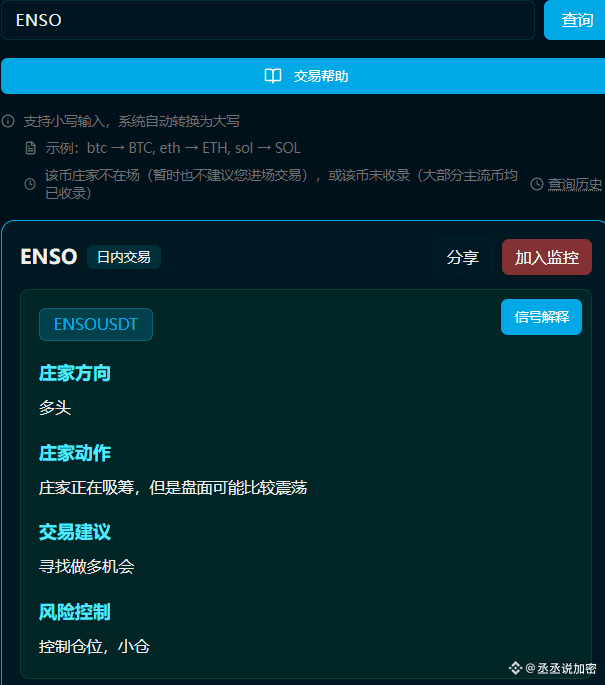
Task: Click the 查询 search button
Action: [575, 20]
